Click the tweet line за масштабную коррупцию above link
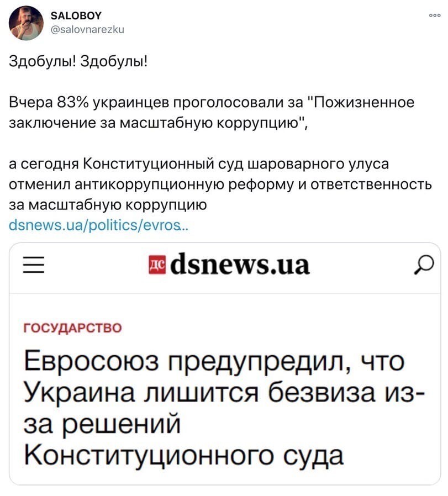Image resolution: width=448 pixels, height=496 pixels. pyautogui.click(x=108, y=205)
